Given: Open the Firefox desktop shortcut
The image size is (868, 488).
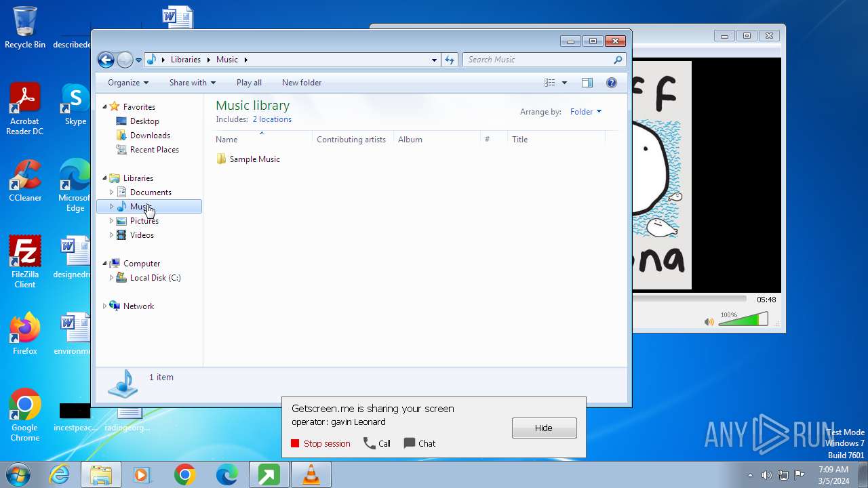Looking at the screenshot, I should click(x=25, y=333).
